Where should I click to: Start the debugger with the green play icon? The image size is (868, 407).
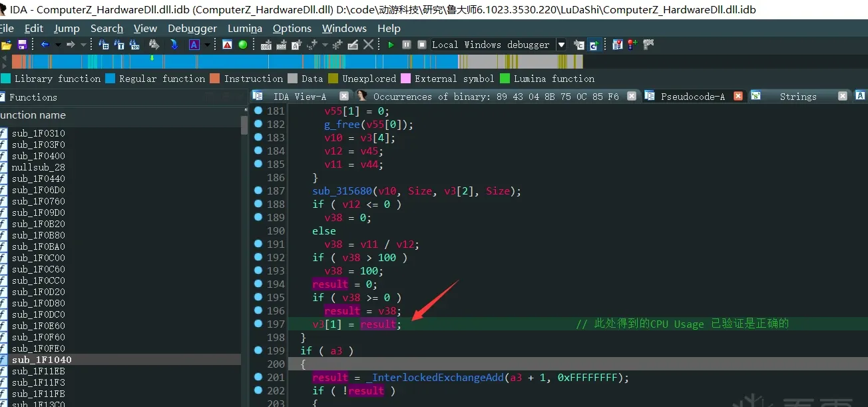point(391,45)
